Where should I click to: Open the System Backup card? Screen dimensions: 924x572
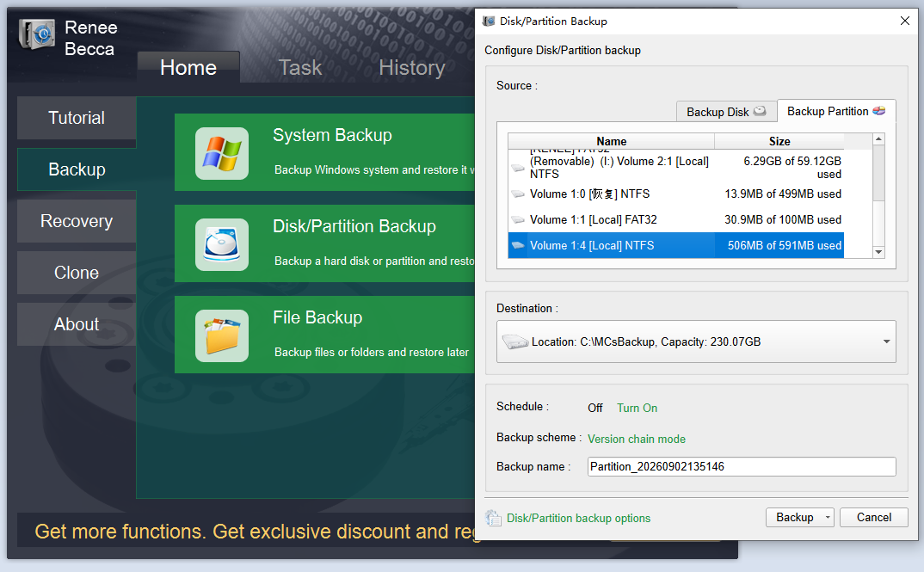coord(324,152)
